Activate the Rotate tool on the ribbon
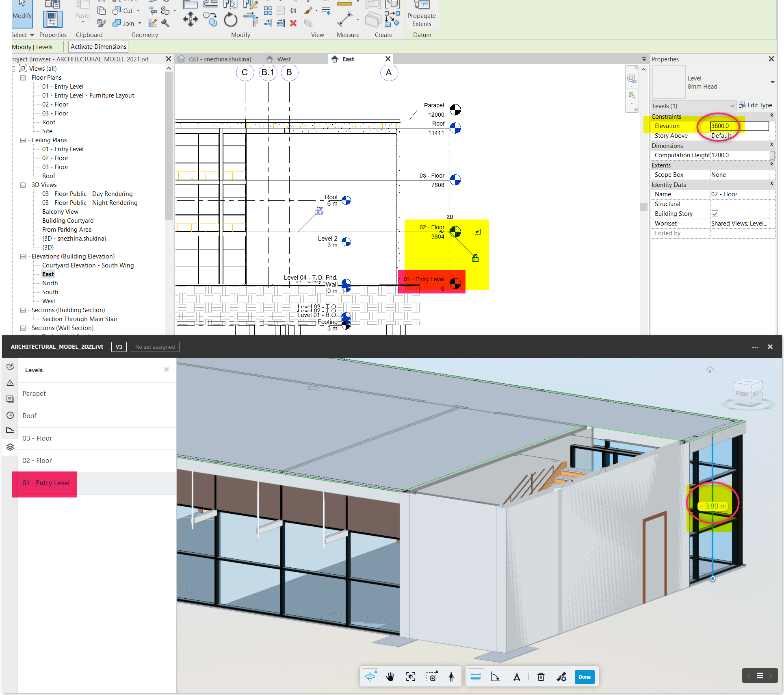This screenshot has width=784, height=695. click(x=230, y=20)
